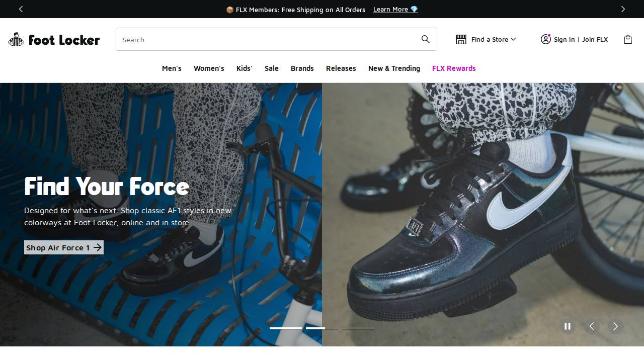The height and width of the screenshot is (362, 644).
Task: Click the Foot Locker logo
Action: click(x=53, y=39)
